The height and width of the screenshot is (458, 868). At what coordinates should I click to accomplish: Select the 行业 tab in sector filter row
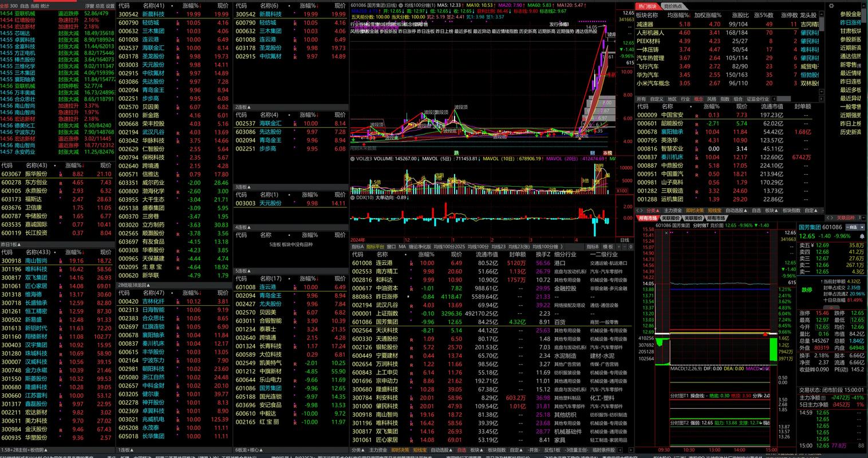point(685,99)
